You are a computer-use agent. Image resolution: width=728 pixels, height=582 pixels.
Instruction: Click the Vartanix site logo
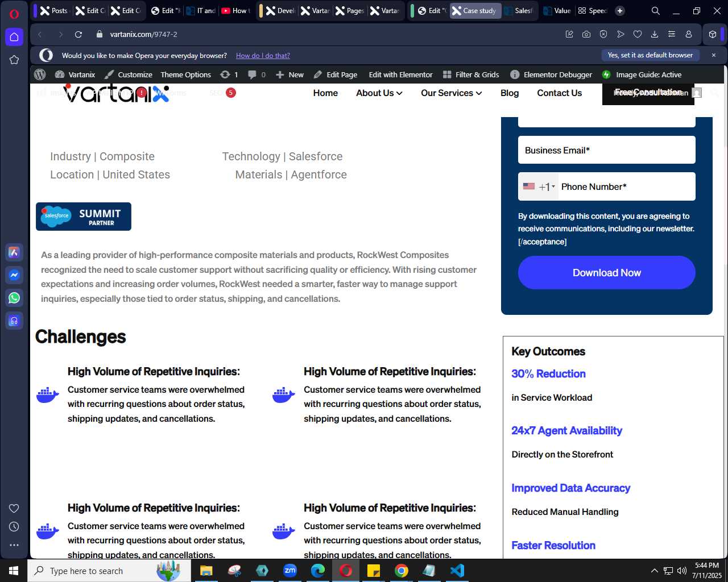point(117,93)
